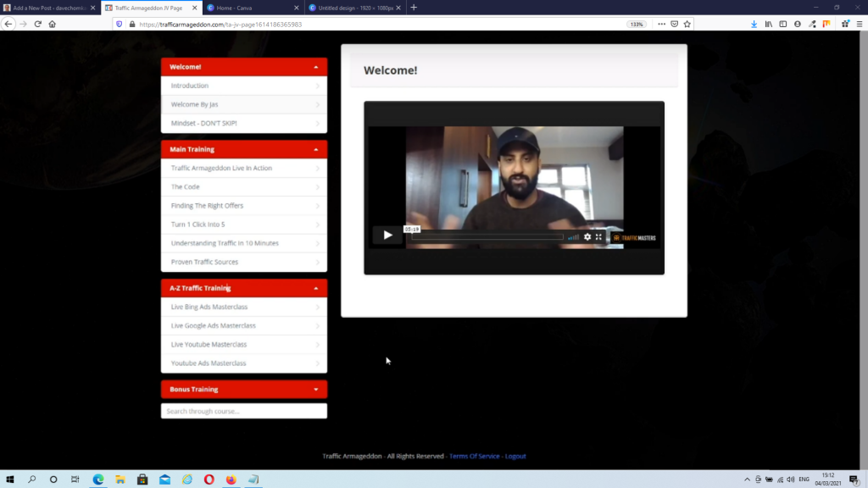Viewport: 868px width, 488px height.
Task: Open Firefox account icon
Action: tap(797, 25)
